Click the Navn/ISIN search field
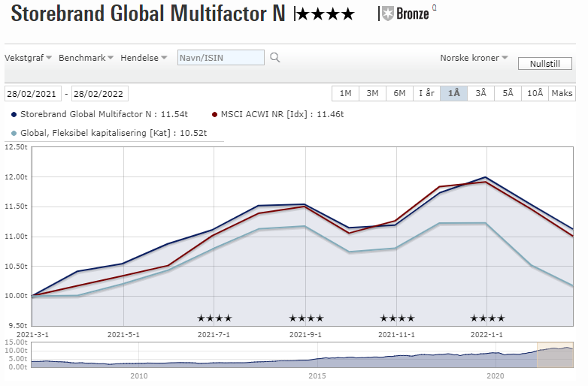The height and width of the screenshot is (386, 588). coord(221,58)
